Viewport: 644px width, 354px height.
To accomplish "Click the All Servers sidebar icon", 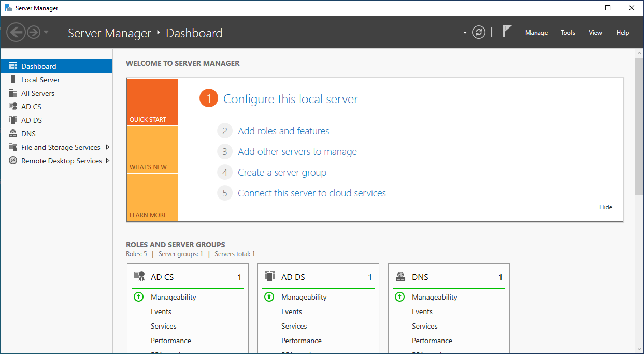I will click(12, 93).
